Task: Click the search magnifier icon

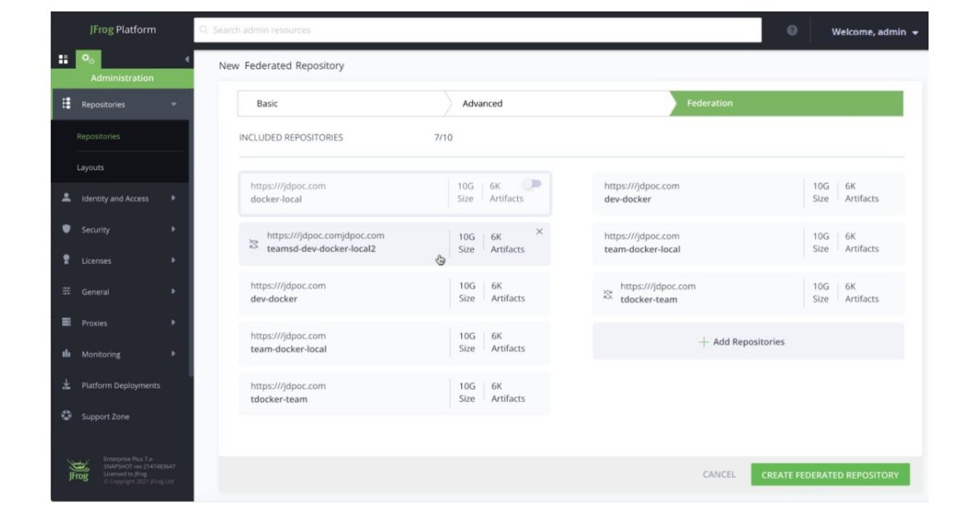Action: (x=204, y=31)
